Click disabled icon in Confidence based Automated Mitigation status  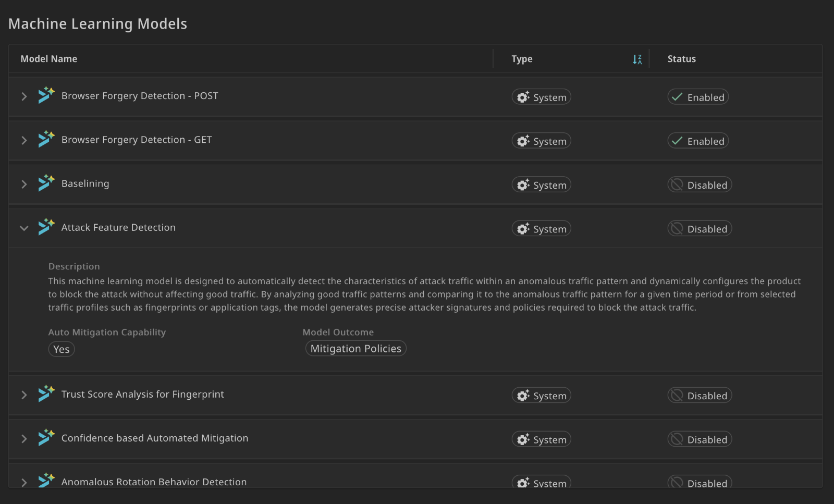coord(677,439)
